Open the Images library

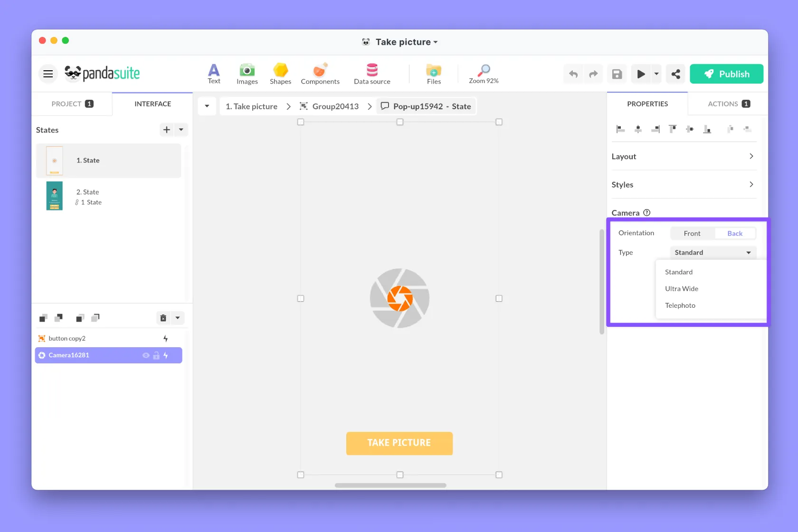click(247, 74)
